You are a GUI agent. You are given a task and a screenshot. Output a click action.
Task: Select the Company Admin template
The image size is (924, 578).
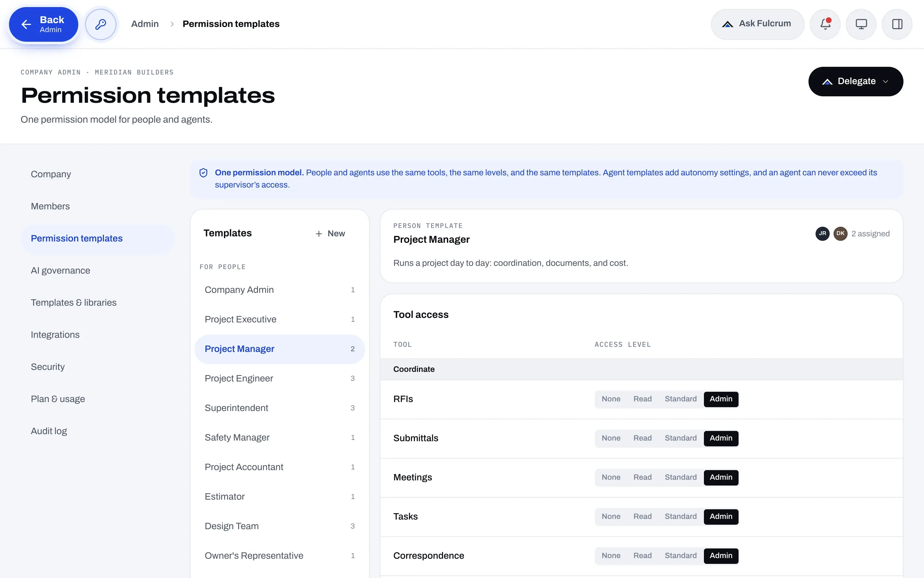(279, 290)
